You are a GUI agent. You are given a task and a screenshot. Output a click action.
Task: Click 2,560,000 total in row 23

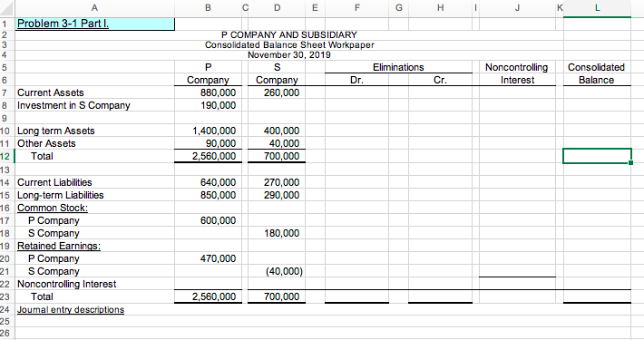[x=214, y=296]
